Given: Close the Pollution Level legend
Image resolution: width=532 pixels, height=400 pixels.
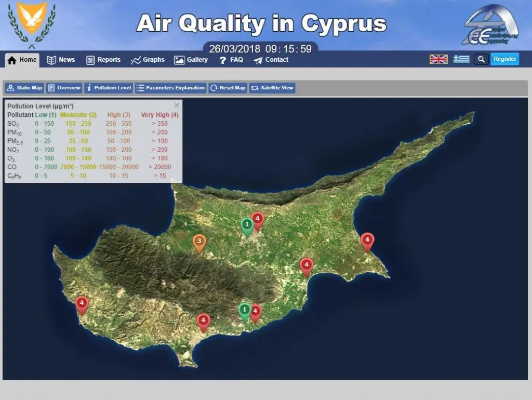Looking at the screenshot, I should (x=176, y=104).
